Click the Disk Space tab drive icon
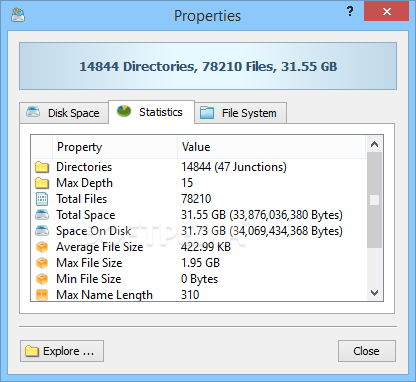Screen dimensions: 416x382 pyautogui.click(x=33, y=112)
